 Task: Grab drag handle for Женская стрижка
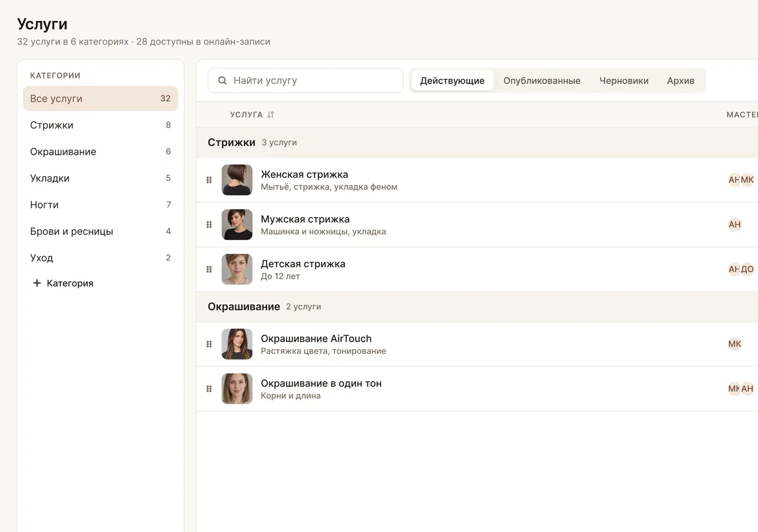pyautogui.click(x=209, y=180)
